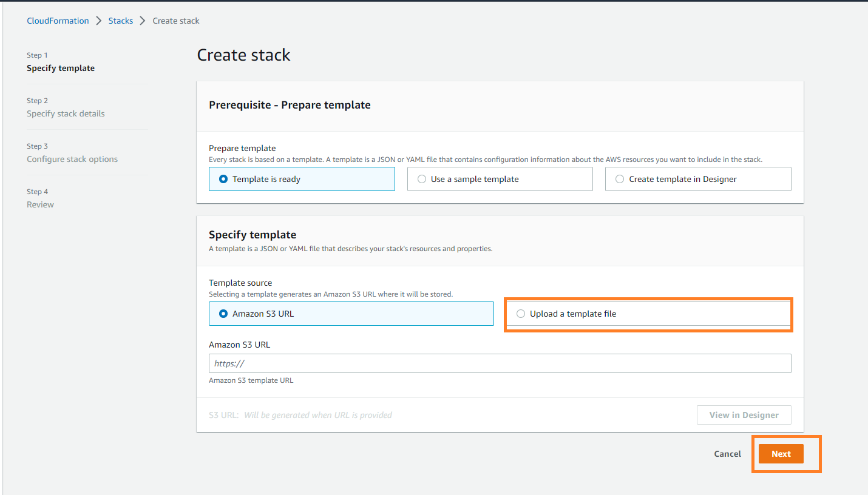Click the Prerequisite - Prepare template heading
The width and height of the screenshot is (868, 495).
click(x=290, y=105)
